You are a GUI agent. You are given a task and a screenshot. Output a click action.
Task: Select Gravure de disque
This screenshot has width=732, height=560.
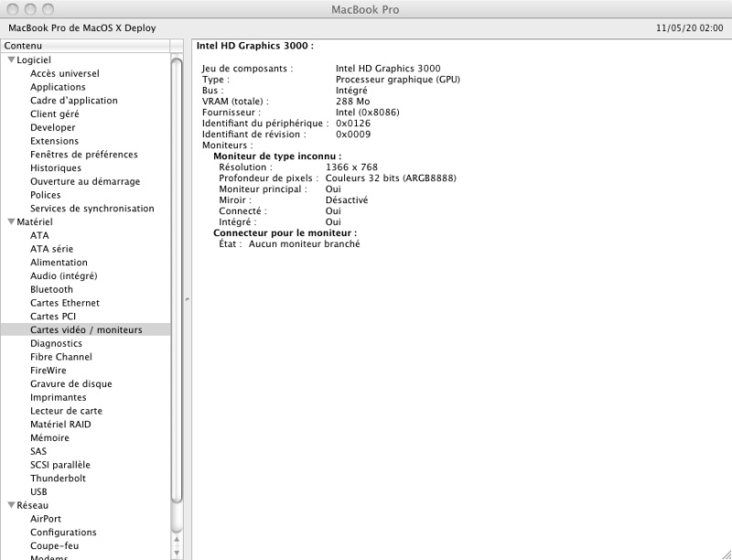coord(71,384)
